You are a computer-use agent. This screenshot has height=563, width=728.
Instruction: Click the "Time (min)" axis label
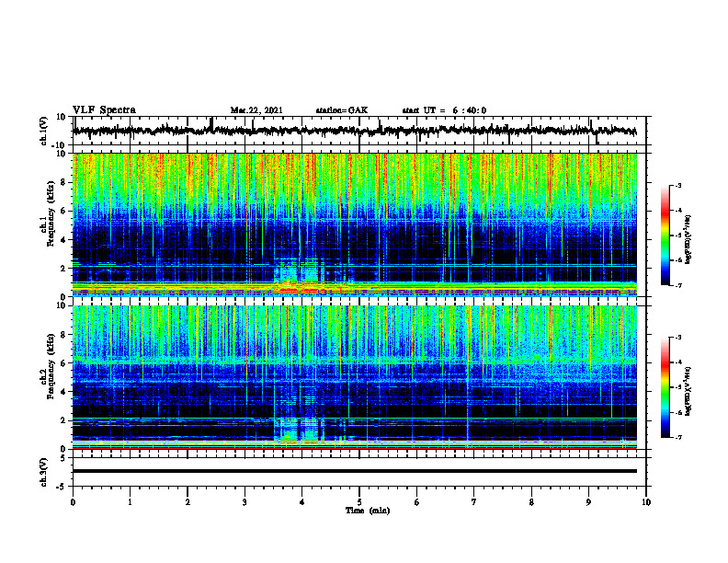click(368, 511)
